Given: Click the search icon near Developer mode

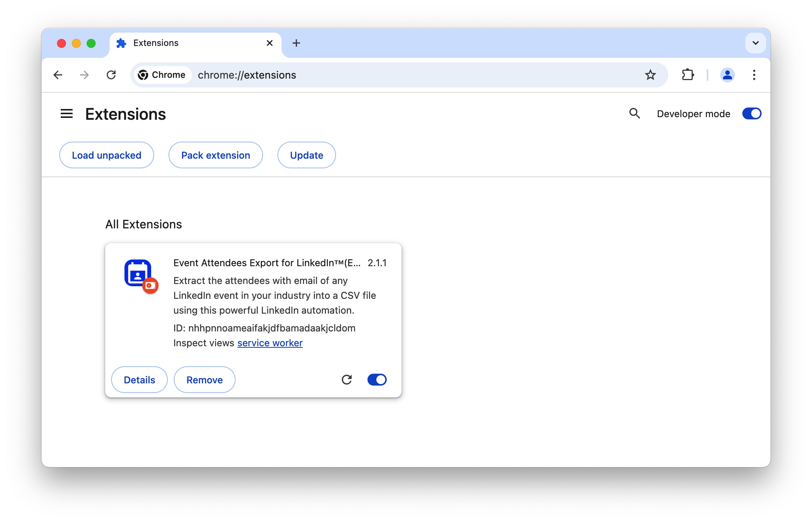Looking at the screenshot, I should (x=635, y=114).
